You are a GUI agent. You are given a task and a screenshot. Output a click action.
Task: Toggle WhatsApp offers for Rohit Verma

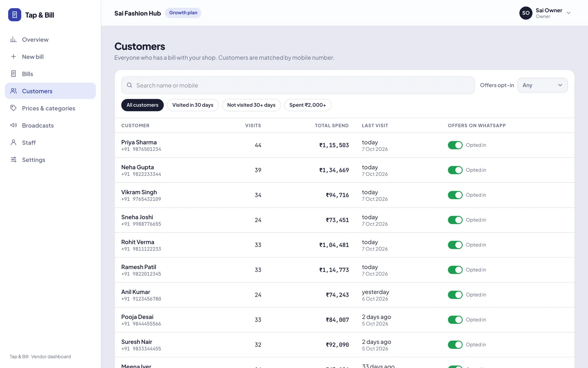pyautogui.click(x=455, y=245)
